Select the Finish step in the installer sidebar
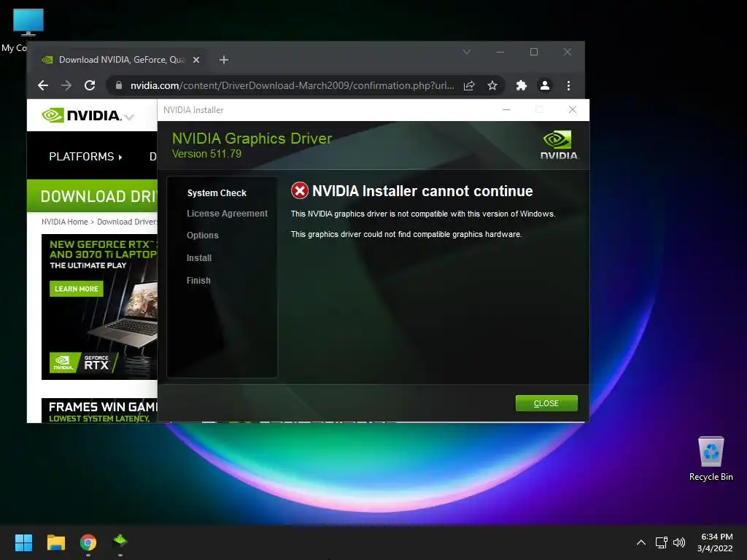 pyautogui.click(x=198, y=281)
